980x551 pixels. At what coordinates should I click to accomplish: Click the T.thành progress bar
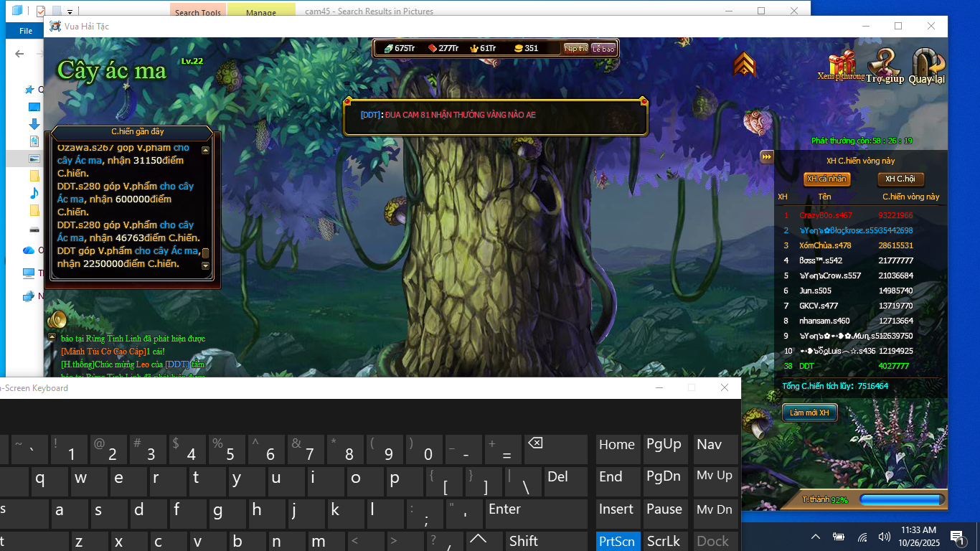coord(902,499)
